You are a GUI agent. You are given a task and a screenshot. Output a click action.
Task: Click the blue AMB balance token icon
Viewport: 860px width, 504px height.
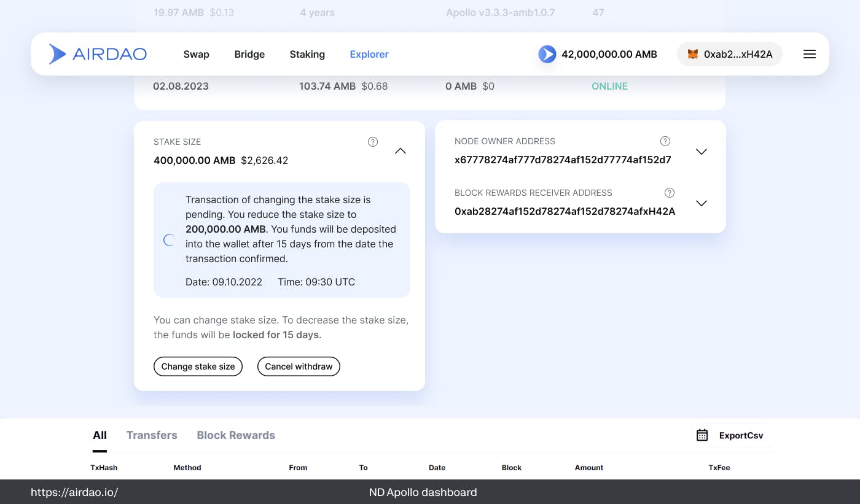(x=547, y=54)
